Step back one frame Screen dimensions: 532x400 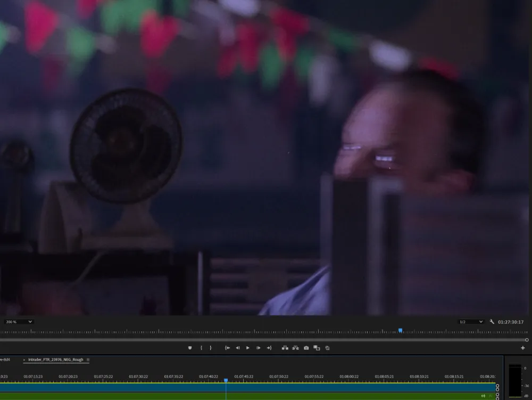tap(238, 348)
